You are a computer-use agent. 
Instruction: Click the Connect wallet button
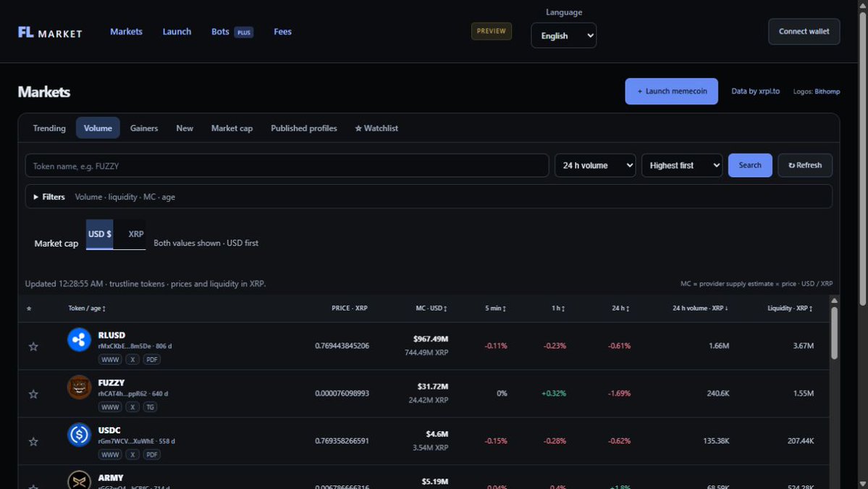coord(804,32)
